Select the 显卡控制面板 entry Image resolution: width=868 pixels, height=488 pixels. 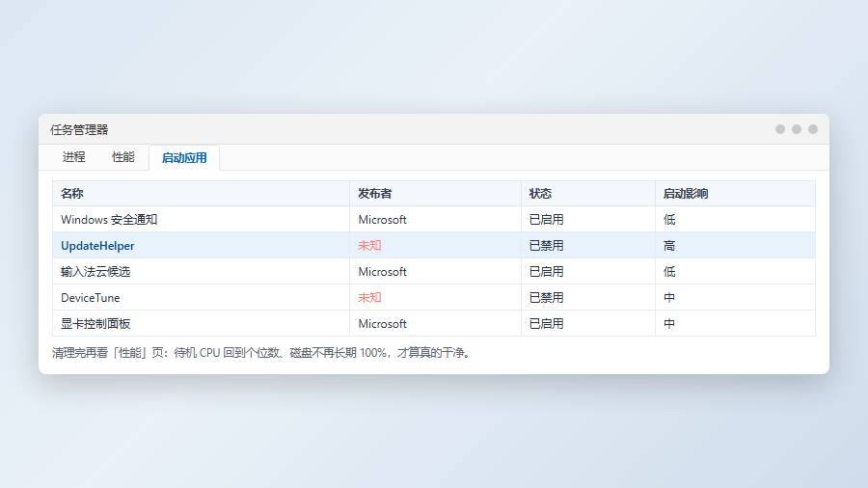click(95, 324)
